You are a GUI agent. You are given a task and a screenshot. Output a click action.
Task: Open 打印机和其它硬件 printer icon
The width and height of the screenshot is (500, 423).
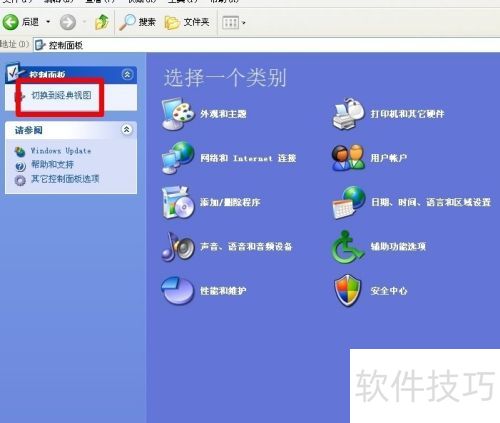point(348,114)
